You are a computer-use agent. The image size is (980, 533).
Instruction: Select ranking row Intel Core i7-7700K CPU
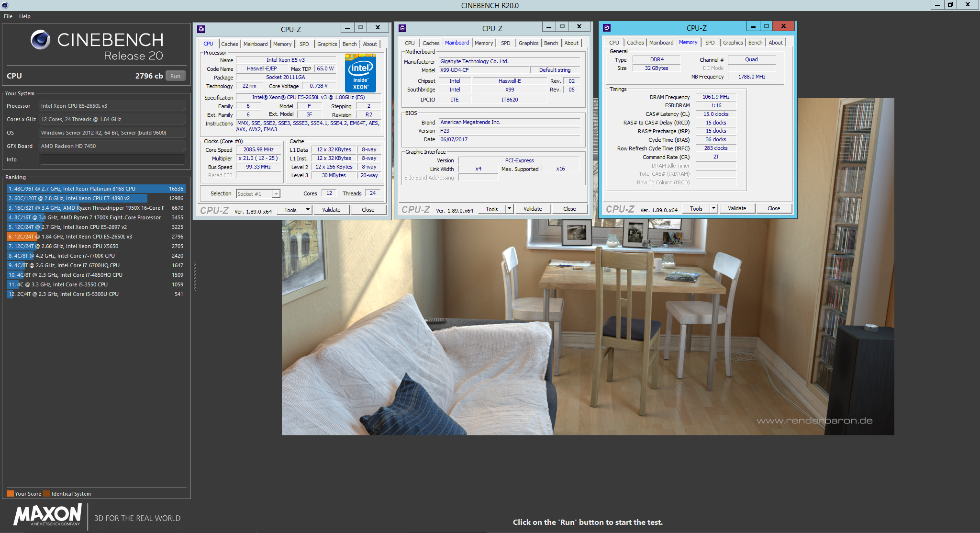tap(96, 256)
